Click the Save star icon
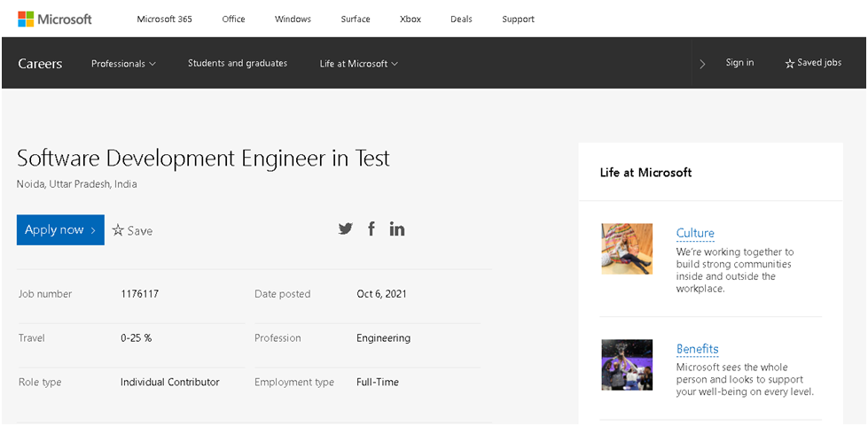This screenshot has width=868, height=426. coord(118,230)
